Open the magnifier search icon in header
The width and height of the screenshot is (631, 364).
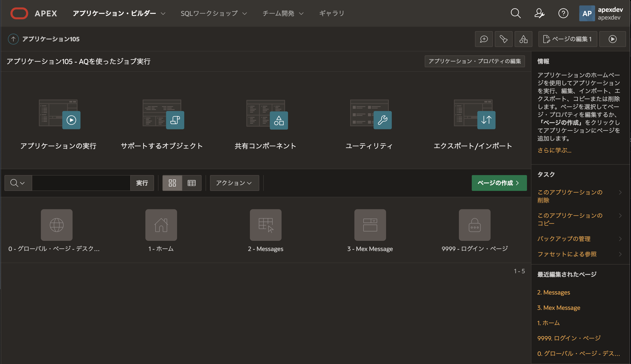pyautogui.click(x=515, y=13)
